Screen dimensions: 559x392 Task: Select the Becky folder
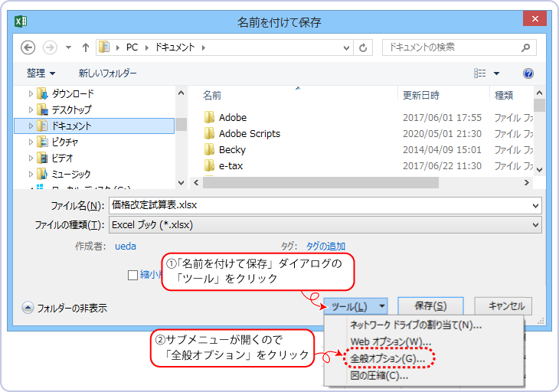[232, 149]
